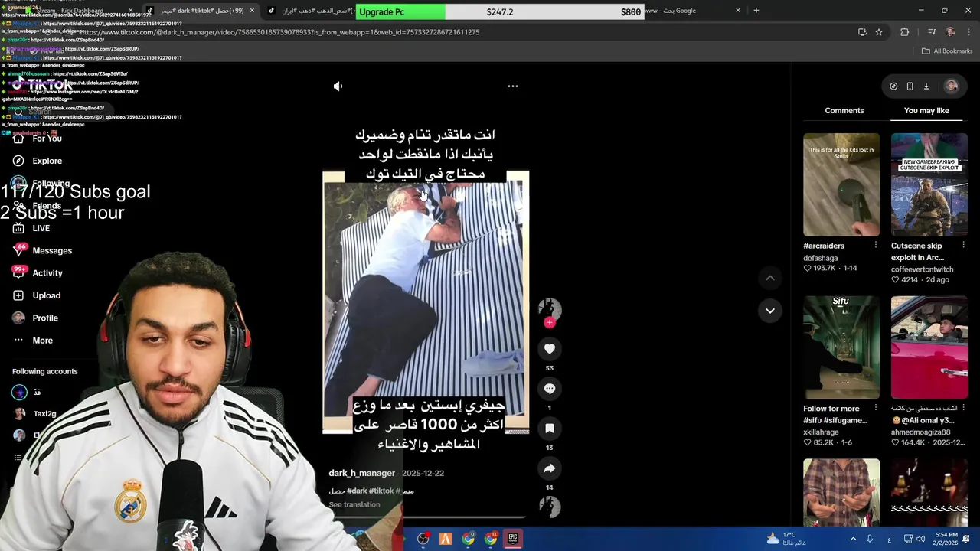Viewport: 980px width, 551px height.
Task: Open Epic Games in the taskbar
Action: point(513,539)
